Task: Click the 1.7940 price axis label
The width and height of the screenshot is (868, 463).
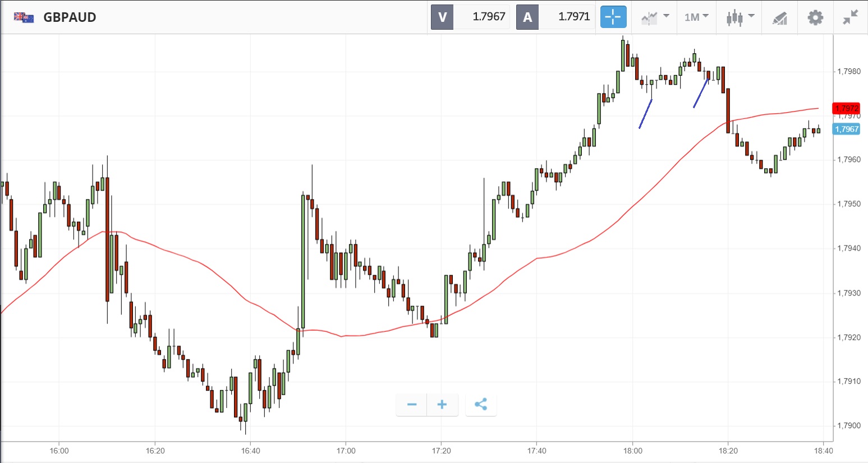Action: point(848,248)
